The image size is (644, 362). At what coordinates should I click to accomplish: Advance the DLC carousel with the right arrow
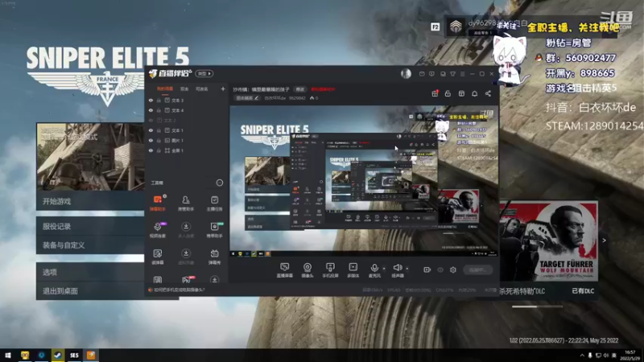(604, 241)
